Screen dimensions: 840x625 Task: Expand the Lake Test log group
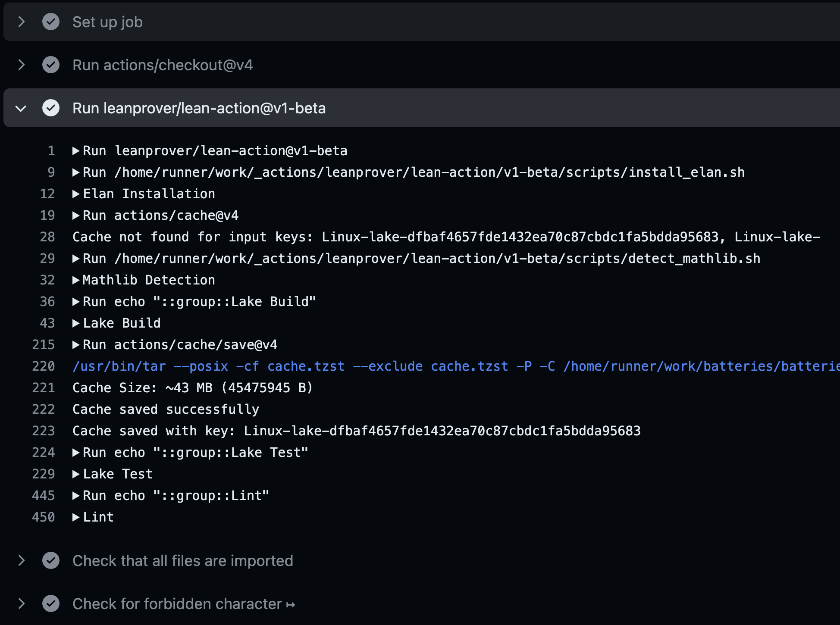(x=76, y=474)
